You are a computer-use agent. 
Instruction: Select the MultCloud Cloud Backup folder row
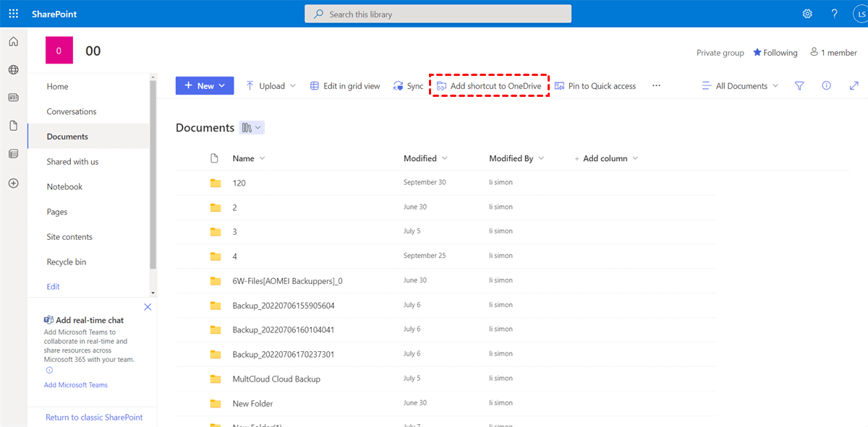(277, 378)
